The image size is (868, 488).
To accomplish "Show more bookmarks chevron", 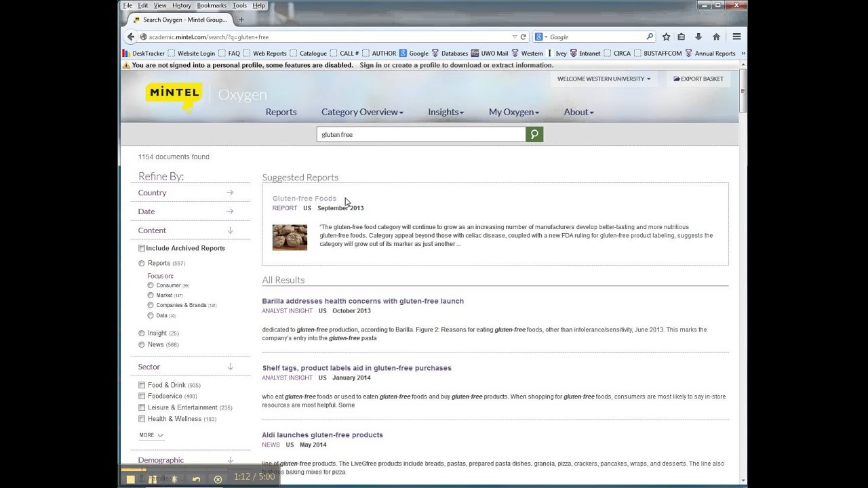I will 743,53.
